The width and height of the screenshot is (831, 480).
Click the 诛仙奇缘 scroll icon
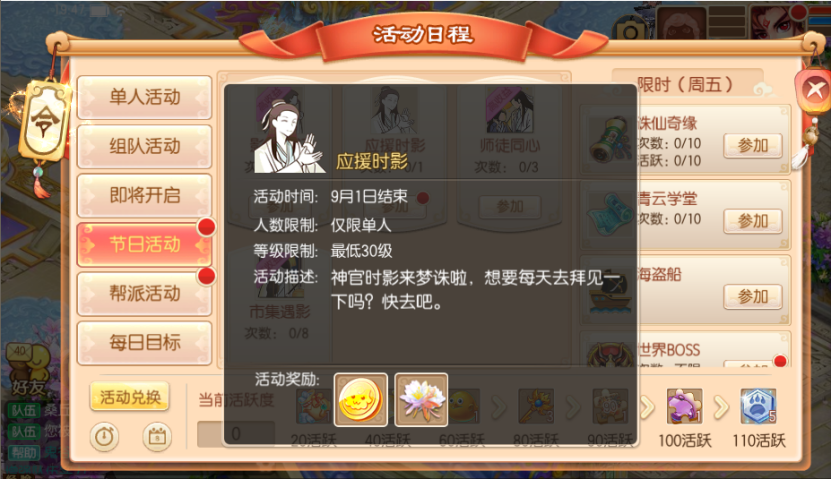[610, 140]
